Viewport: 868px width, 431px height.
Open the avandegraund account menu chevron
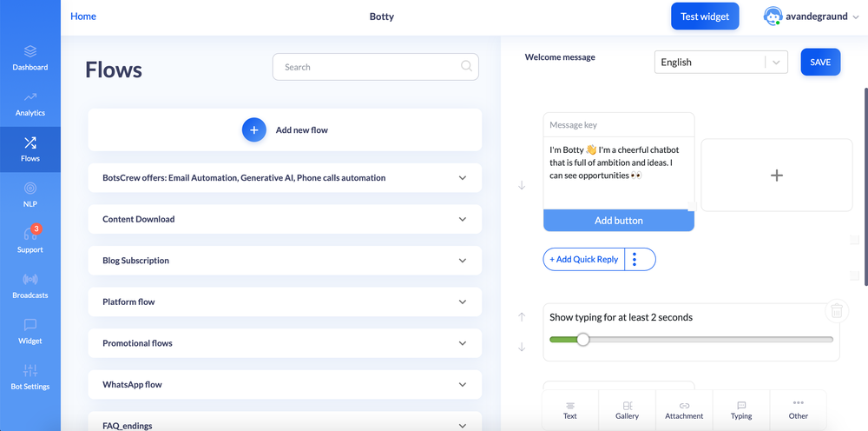coord(856,17)
